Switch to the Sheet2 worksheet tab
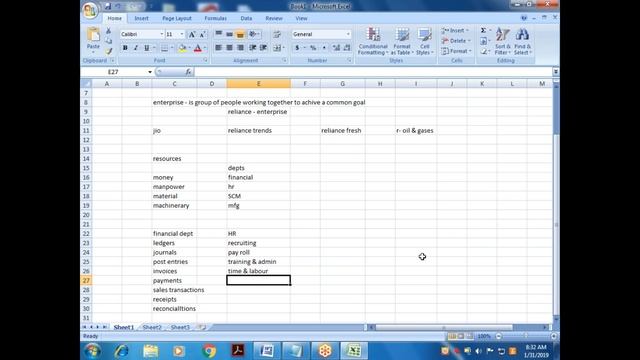The width and height of the screenshot is (640, 360). click(152, 327)
